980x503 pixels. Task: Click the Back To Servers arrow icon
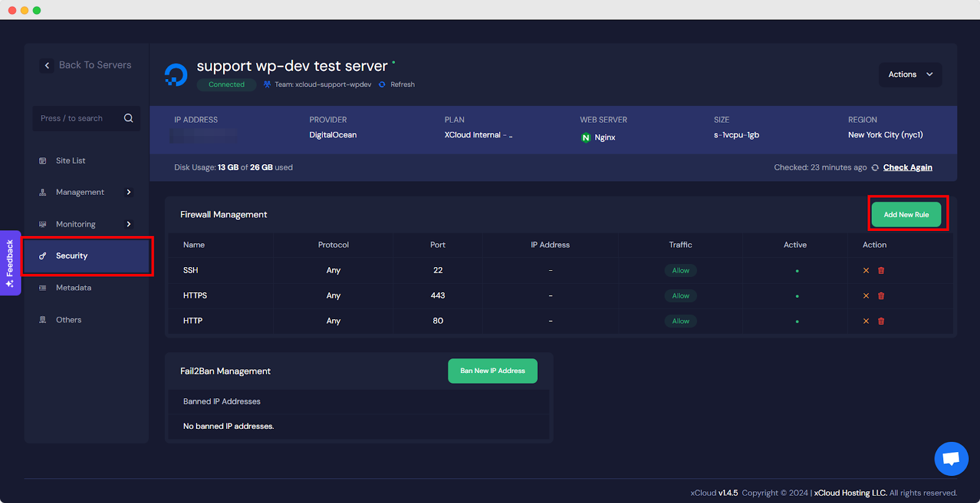pyautogui.click(x=47, y=65)
